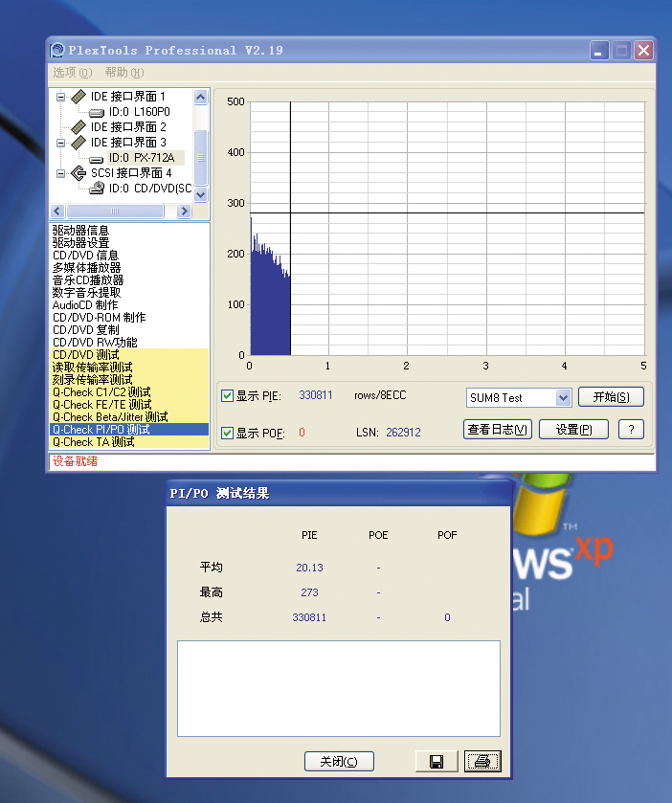This screenshot has height=803, width=672.
Task: Collapse the SCSI 接口界面 4 tree node
Action: [x=61, y=173]
